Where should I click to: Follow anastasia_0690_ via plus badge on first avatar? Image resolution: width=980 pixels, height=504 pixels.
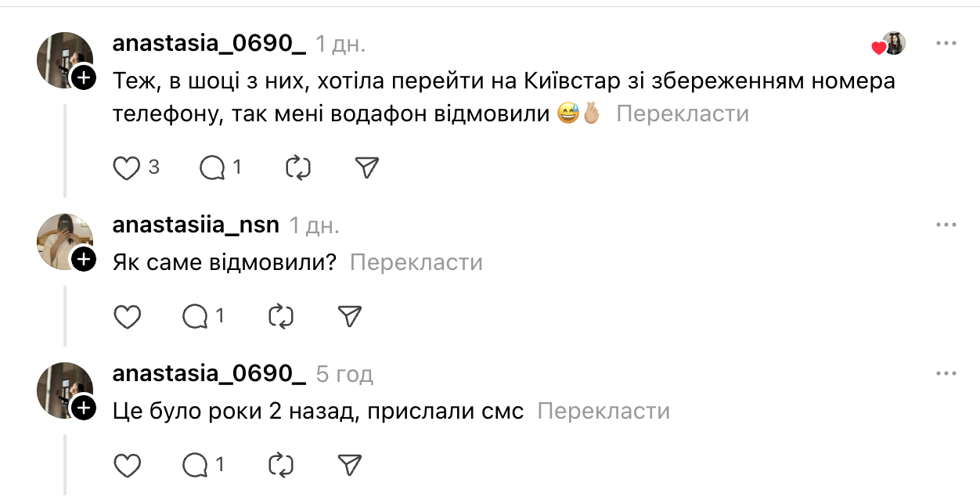click(83, 77)
